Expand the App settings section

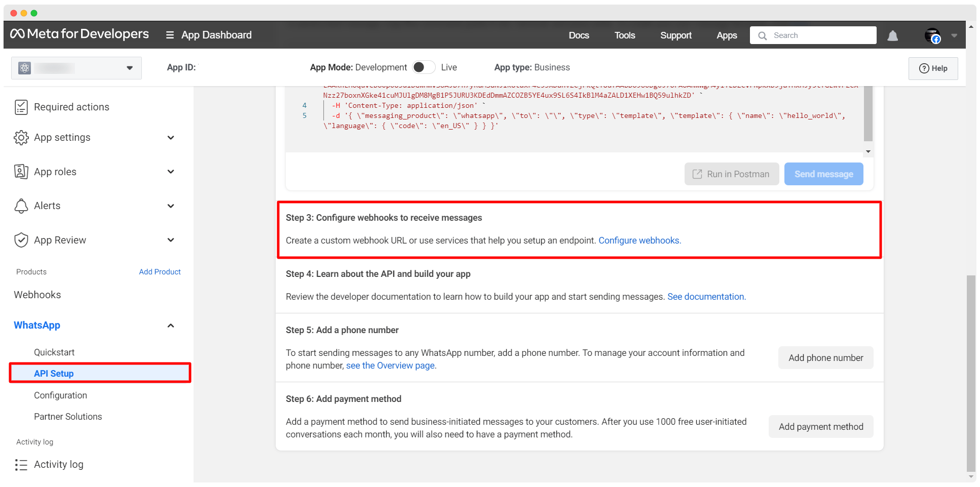[171, 138]
